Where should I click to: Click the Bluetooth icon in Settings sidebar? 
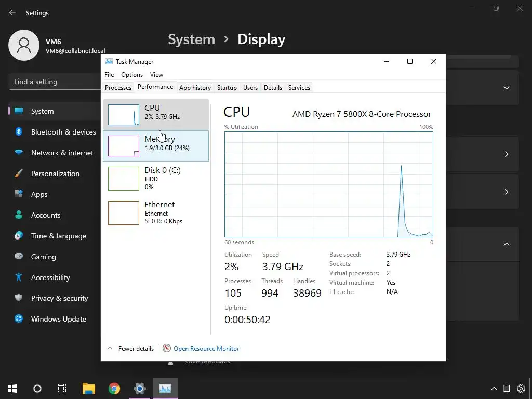pos(19,131)
